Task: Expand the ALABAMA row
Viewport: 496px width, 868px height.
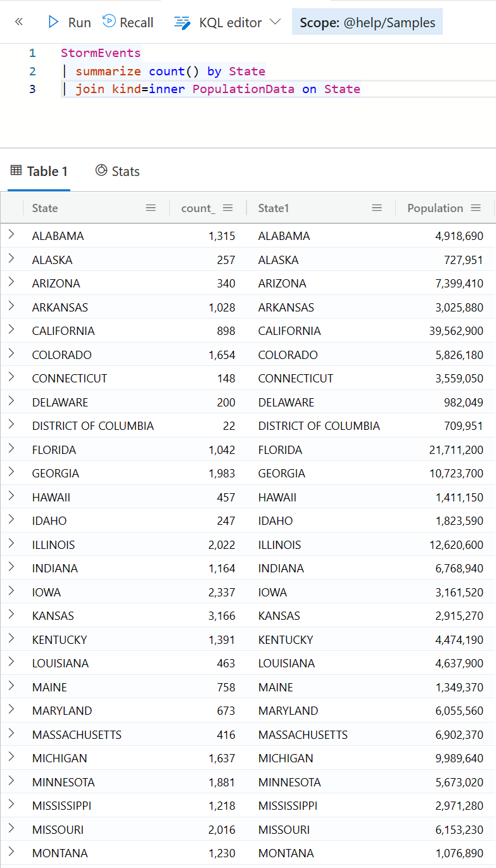Action: pos(11,235)
